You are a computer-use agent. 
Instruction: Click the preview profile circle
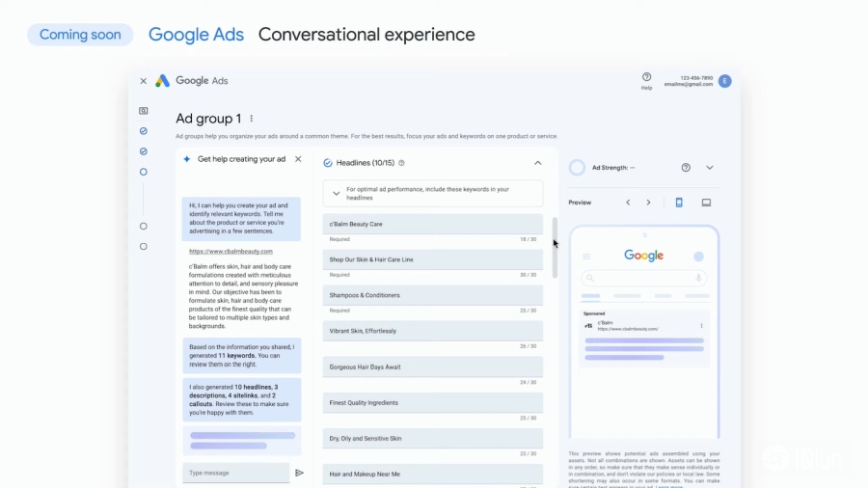(698, 257)
